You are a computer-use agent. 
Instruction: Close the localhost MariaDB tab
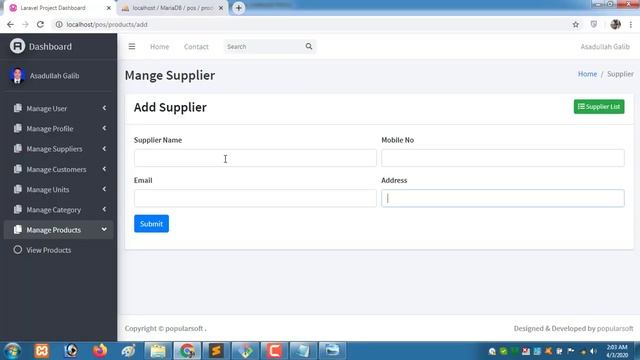221,8
